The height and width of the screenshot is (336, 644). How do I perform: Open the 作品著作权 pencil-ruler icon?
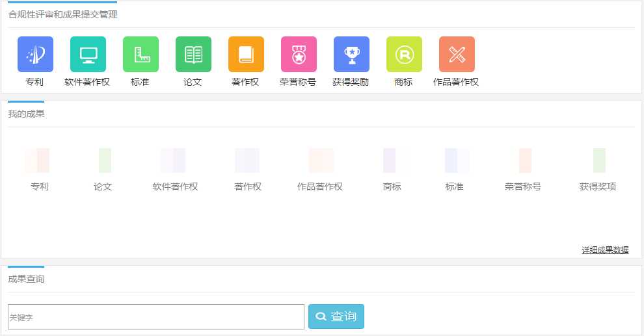457,54
